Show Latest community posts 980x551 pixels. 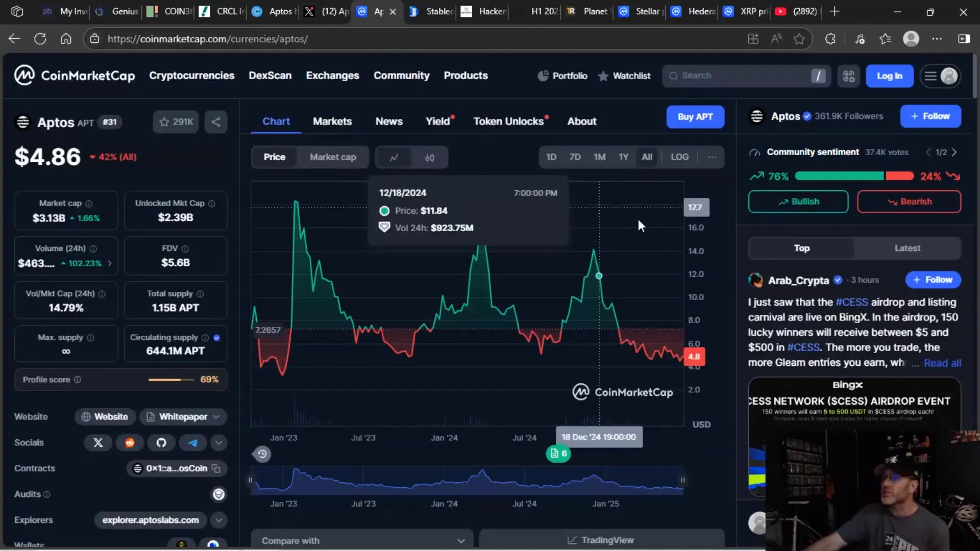coord(907,248)
